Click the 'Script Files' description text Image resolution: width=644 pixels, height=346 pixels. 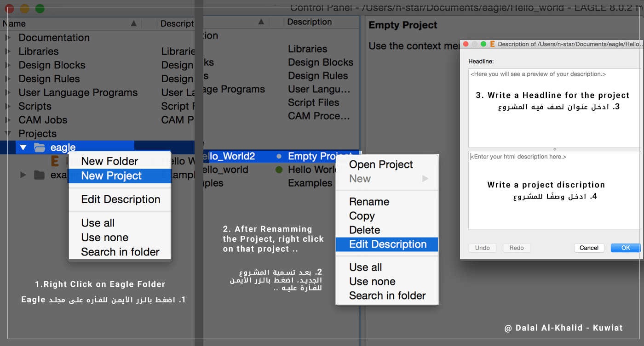click(313, 102)
